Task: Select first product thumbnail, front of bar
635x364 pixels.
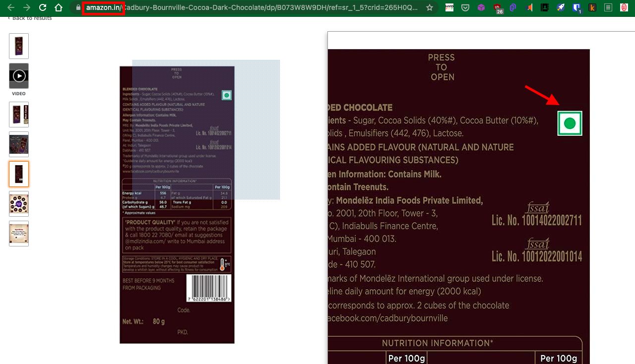Action: click(x=19, y=46)
